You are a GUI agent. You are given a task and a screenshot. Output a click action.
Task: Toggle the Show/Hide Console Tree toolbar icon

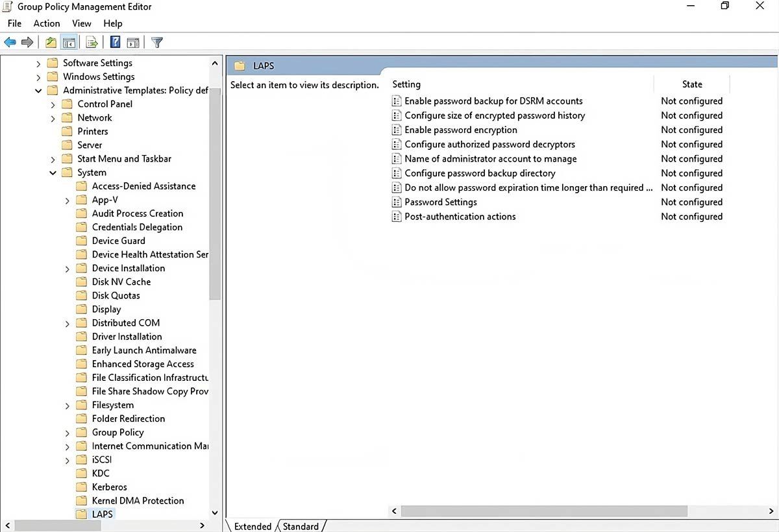pos(69,42)
